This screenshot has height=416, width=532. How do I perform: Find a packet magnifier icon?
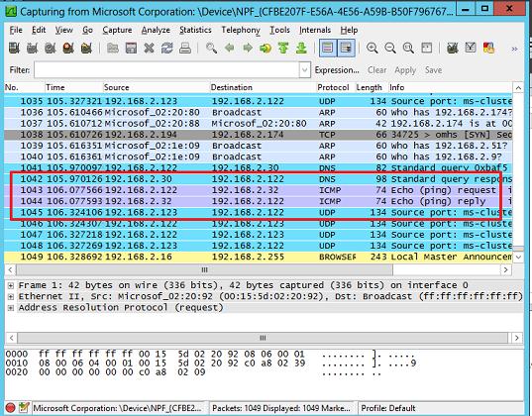pos(211,49)
